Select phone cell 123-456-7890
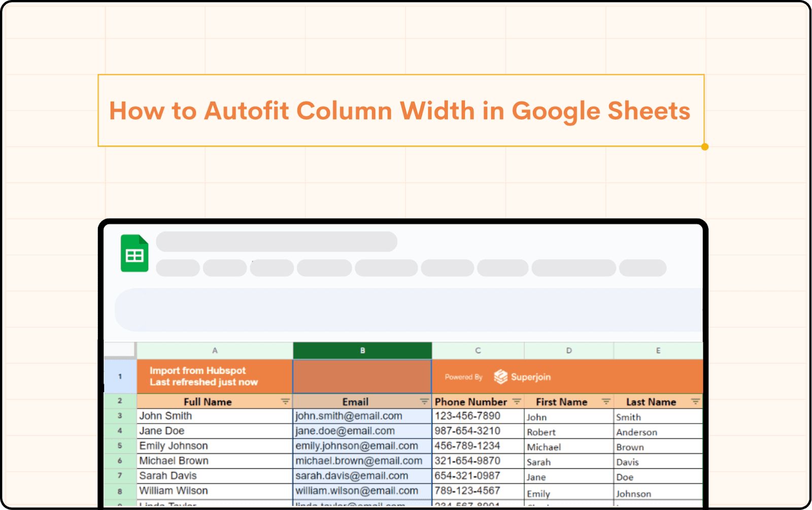 point(478,416)
